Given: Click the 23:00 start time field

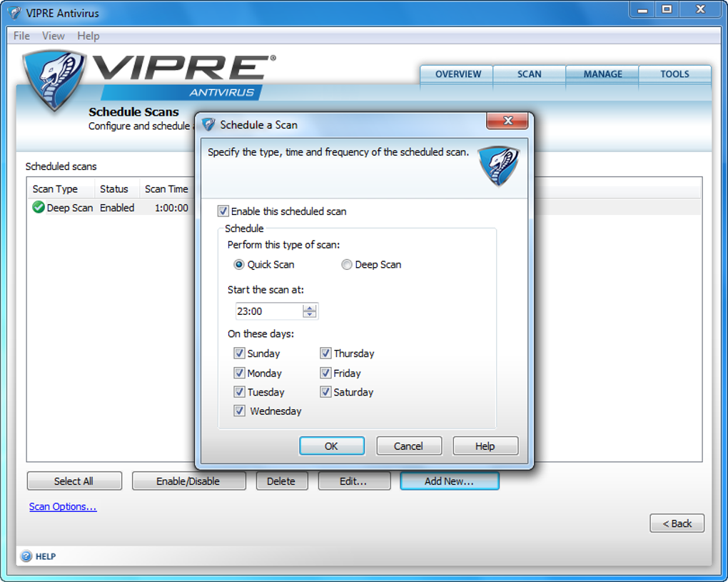Looking at the screenshot, I should pos(269,311).
